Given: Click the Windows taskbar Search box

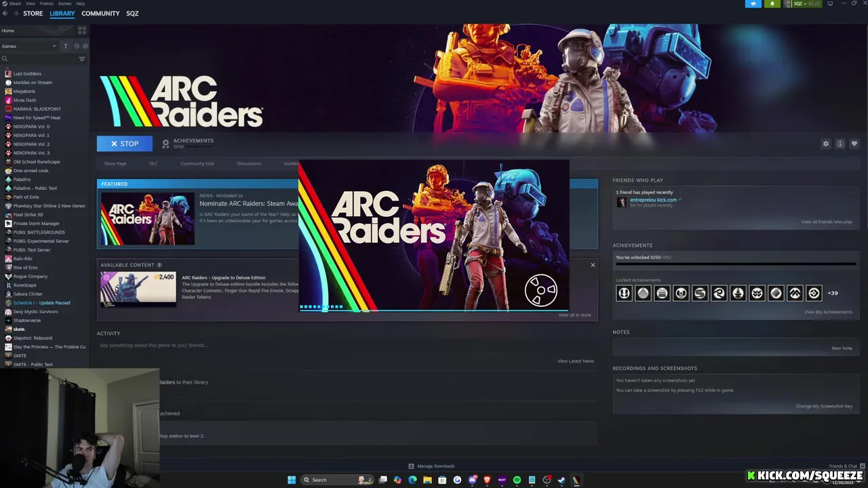Looking at the screenshot, I should tap(337, 480).
